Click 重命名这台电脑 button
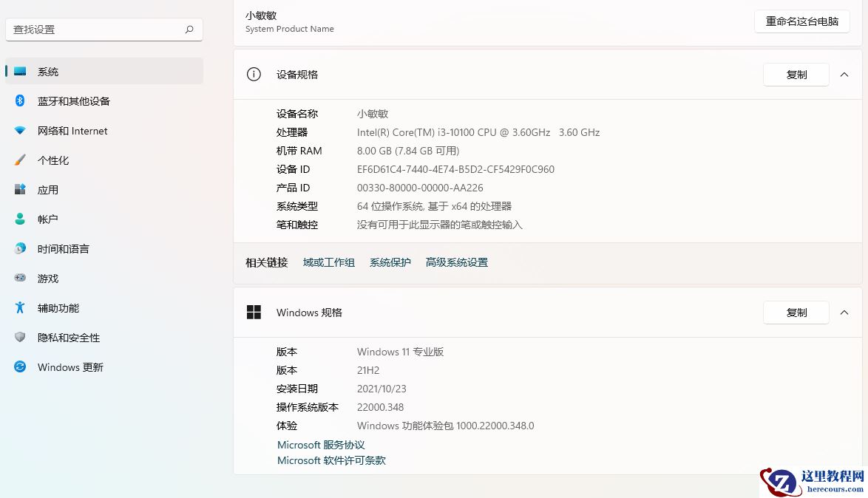The image size is (868, 498). pos(801,21)
